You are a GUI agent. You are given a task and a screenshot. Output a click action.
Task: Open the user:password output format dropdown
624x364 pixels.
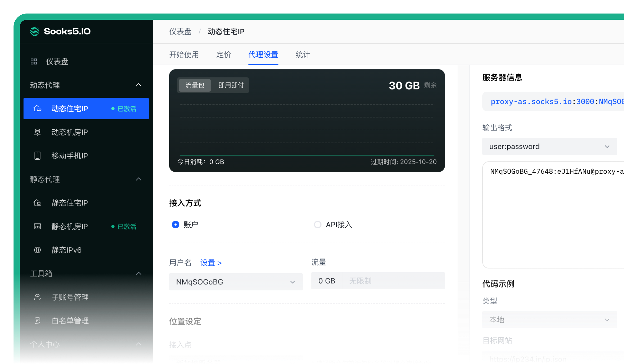549,146
